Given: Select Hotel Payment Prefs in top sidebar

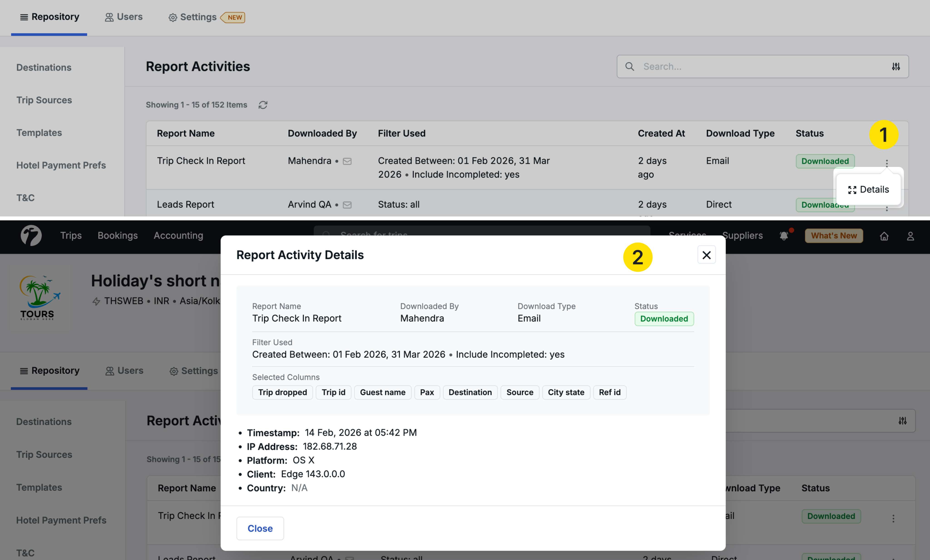Looking at the screenshot, I should 61,165.
